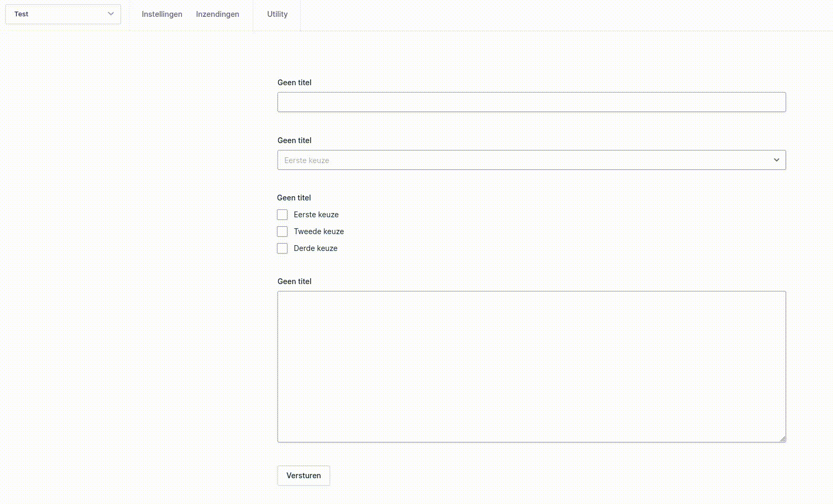Check the Eerste keuze checkbox
This screenshot has width=833, height=504.
(x=282, y=215)
